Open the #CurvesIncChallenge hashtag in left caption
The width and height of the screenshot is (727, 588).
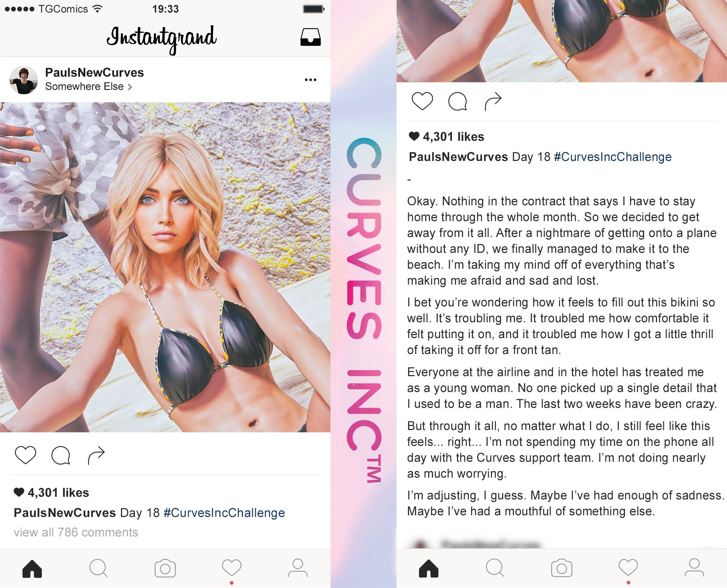[x=224, y=513]
